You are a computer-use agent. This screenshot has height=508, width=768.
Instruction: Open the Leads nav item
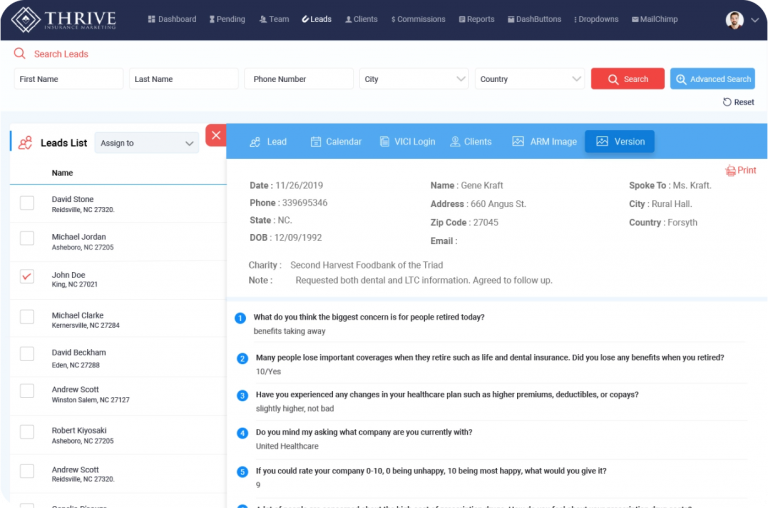coord(316,19)
